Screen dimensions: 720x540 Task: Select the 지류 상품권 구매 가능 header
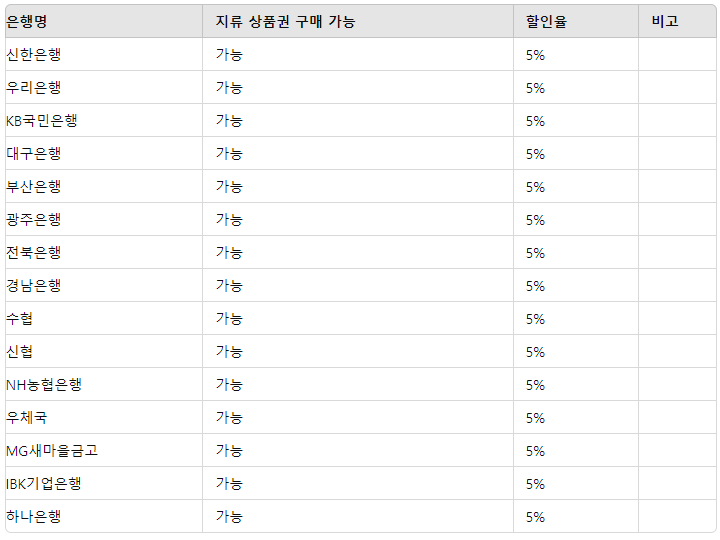(x=285, y=22)
